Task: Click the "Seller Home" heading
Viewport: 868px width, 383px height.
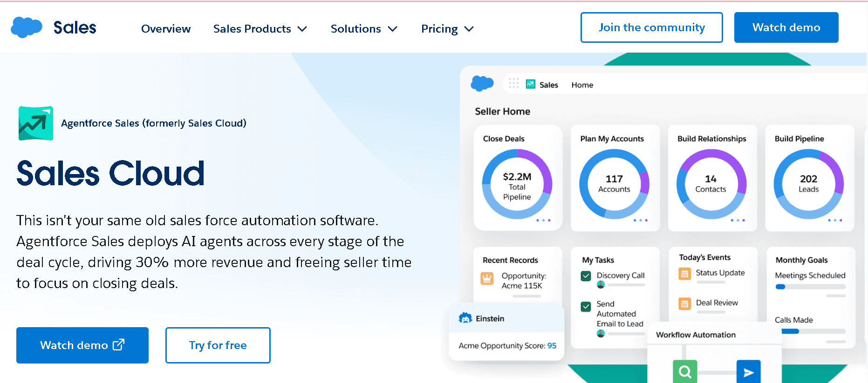Action: coord(503,111)
